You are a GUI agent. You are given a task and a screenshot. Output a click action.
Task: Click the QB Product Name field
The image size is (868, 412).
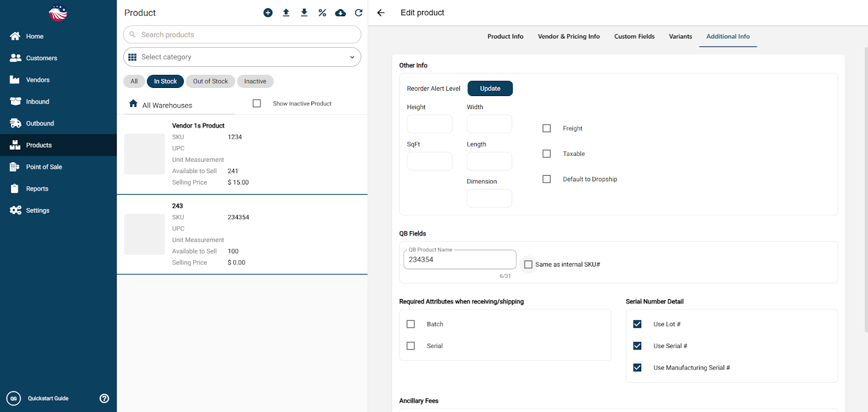click(x=459, y=259)
